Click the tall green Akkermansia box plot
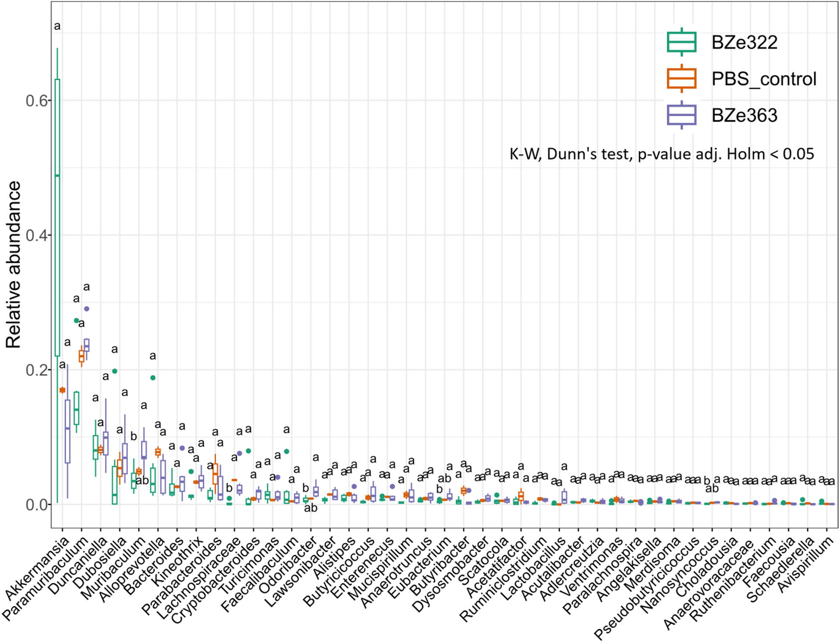 [x=57, y=216]
